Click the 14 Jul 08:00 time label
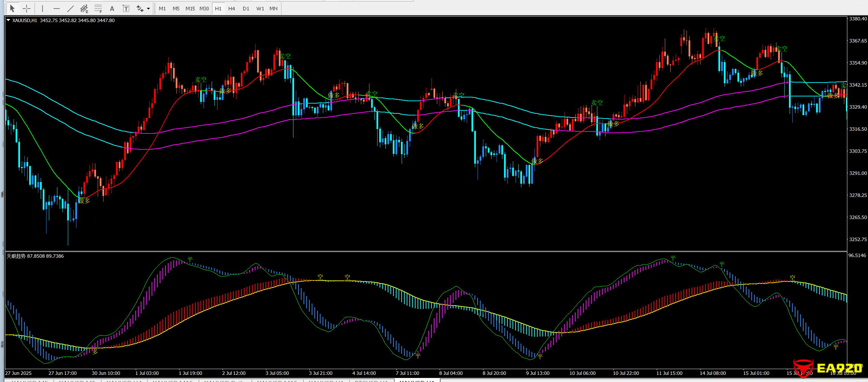 [713, 373]
